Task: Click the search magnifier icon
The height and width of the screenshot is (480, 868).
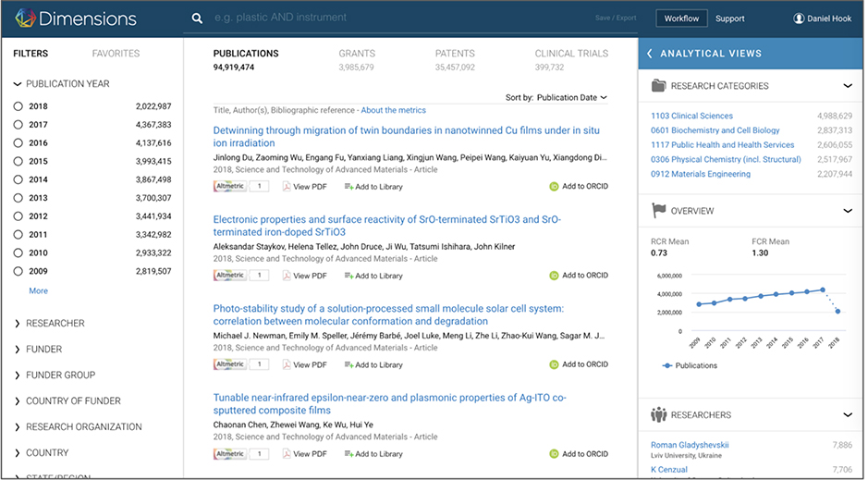Action: pyautogui.click(x=196, y=18)
